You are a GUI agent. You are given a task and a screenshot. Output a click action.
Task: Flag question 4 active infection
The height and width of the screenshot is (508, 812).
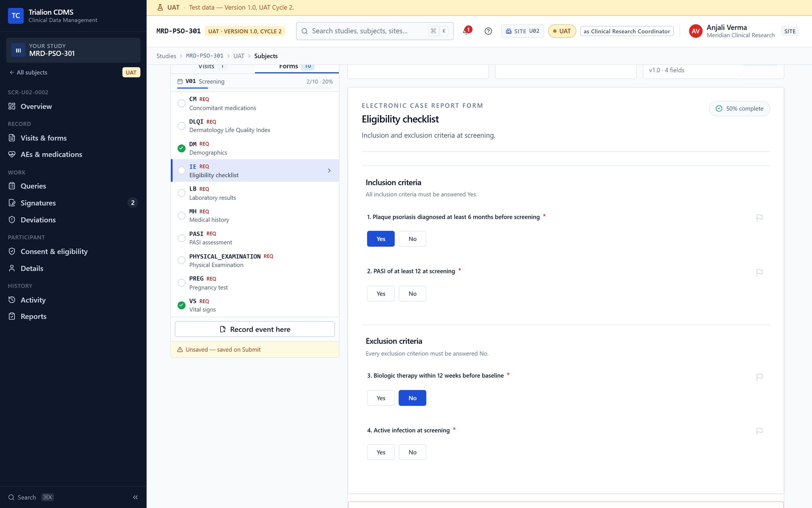[x=760, y=431]
